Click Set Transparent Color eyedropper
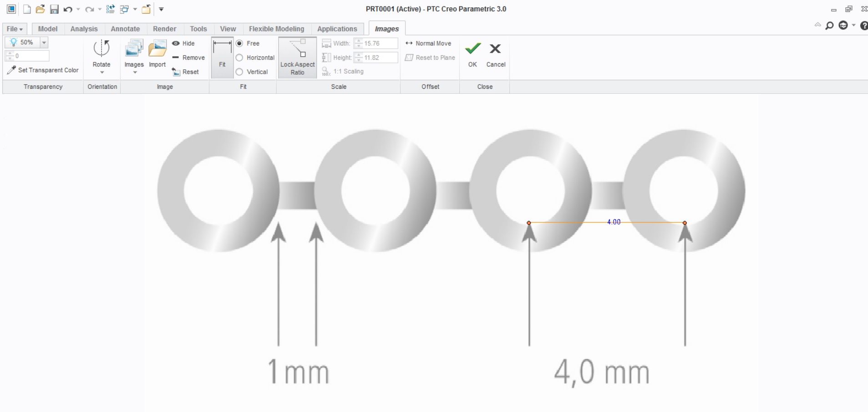The image size is (868, 412). pyautogui.click(x=43, y=70)
